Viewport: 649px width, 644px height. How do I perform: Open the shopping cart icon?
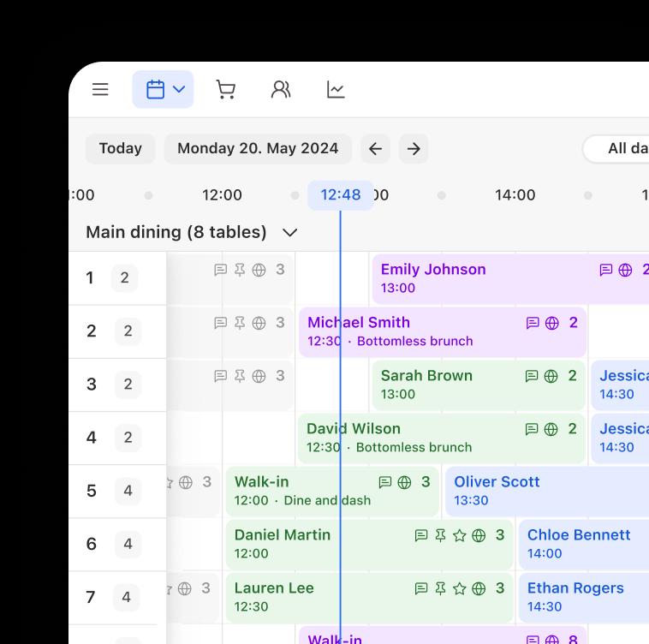(x=225, y=89)
